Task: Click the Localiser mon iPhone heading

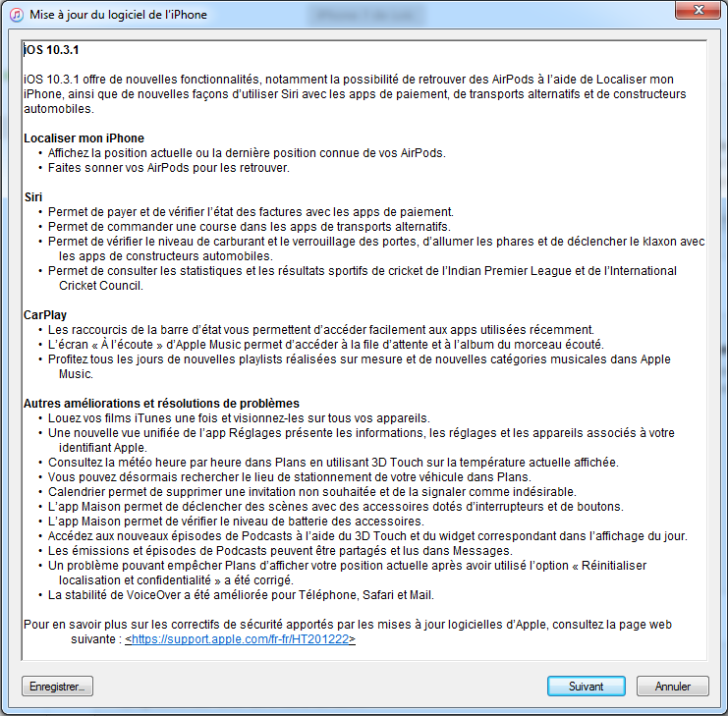Action: pos(84,138)
